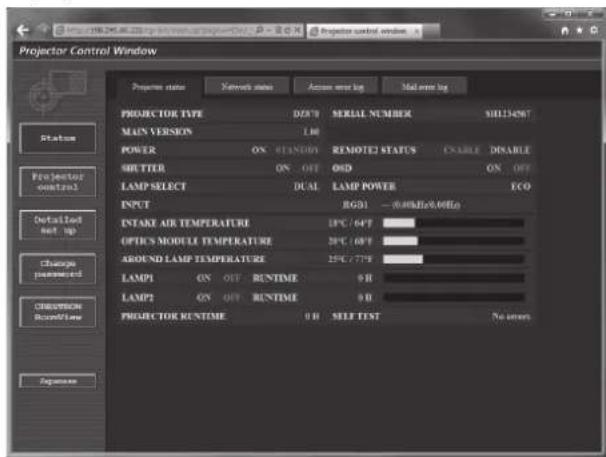Screen dimensions: 606x457
Task: Click the Projector Control Window page title
Action: click(x=88, y=51)
